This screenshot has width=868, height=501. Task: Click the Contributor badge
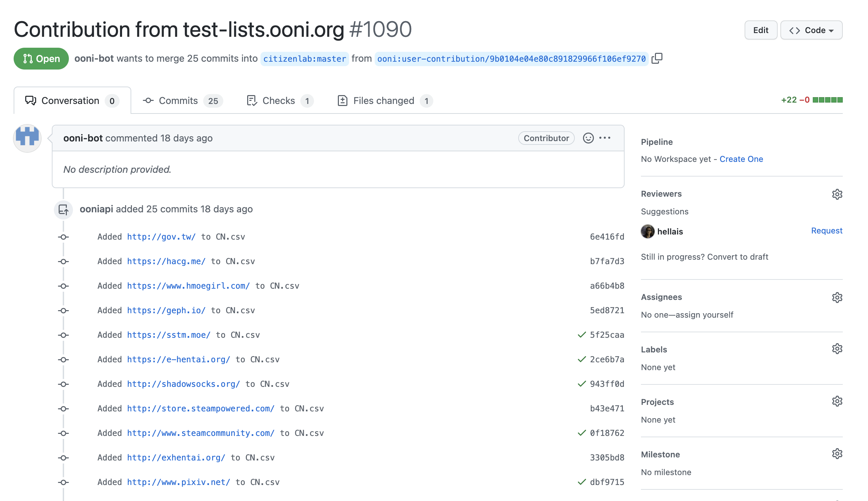pyautogui.click(x=546, y=138)
